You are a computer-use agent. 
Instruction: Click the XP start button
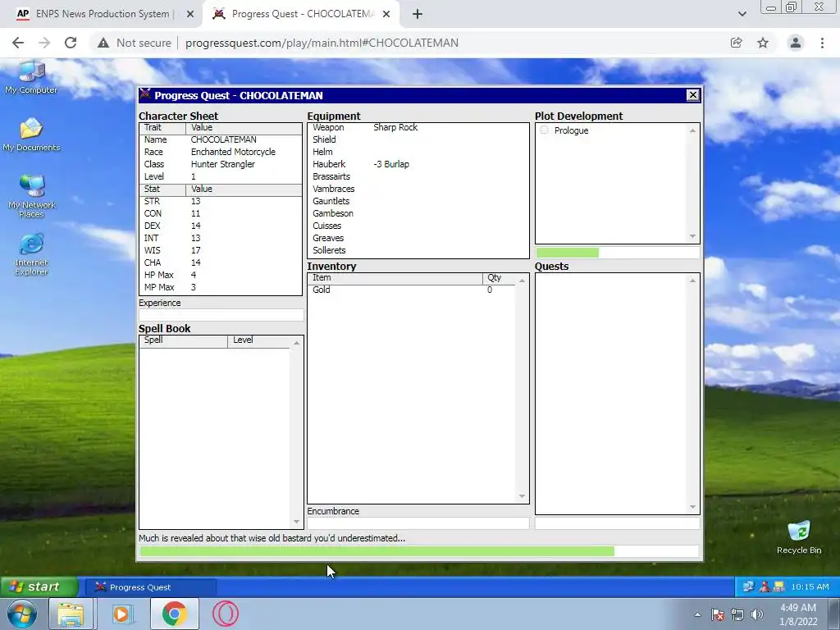point(39,587)
